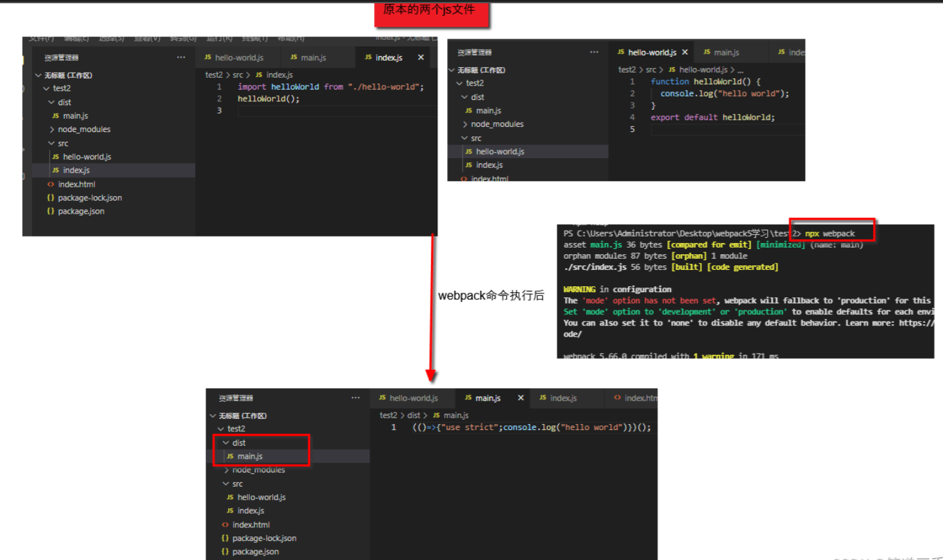This screenshot has height=560, width=943.
Task: Collapse dist folder in index.js editor window
Action: (x=51, y=102)
